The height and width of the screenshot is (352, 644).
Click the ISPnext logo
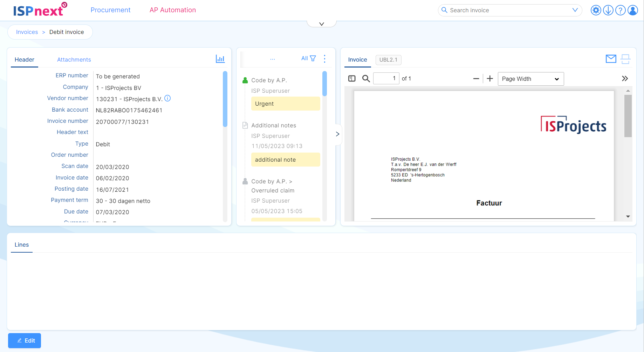(40, 10)
